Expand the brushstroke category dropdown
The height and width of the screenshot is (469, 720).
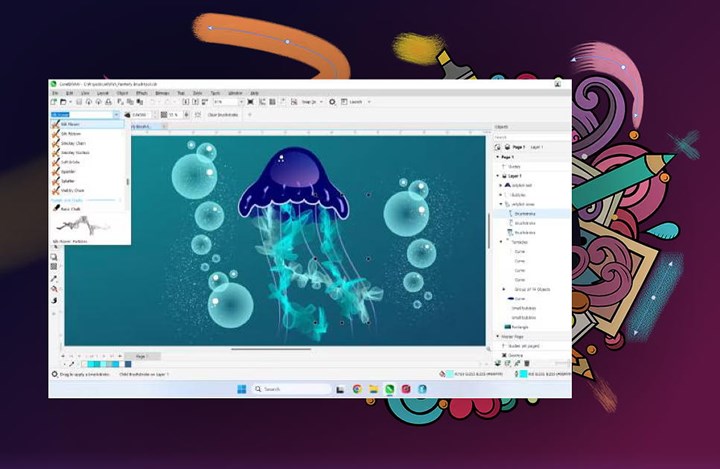coord(117,115)
